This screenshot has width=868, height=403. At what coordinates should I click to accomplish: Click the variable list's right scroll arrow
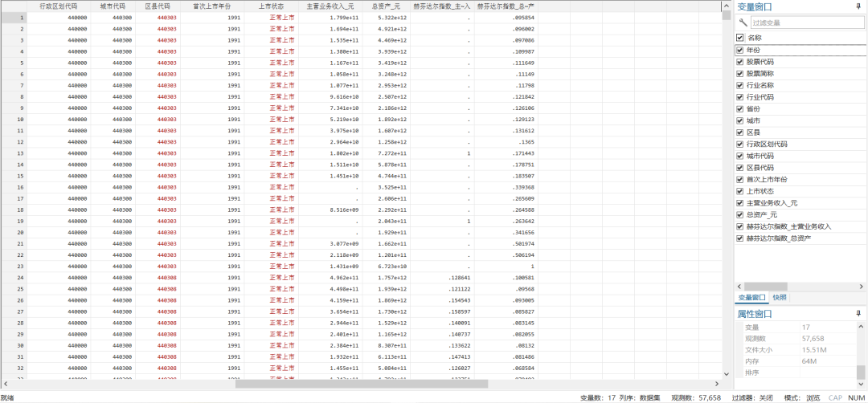point(862,287)
